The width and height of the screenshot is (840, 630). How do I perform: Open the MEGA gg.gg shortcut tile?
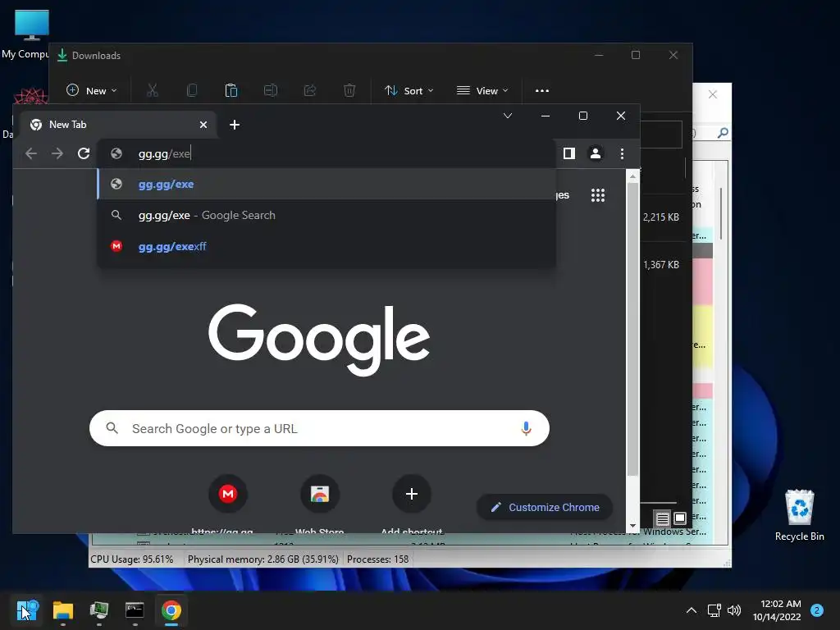[228, 494]
